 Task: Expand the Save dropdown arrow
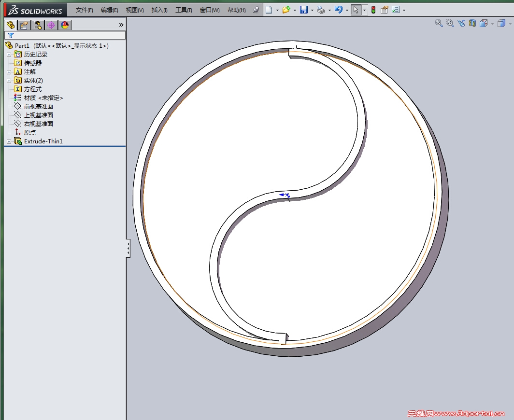coord(312,10)
